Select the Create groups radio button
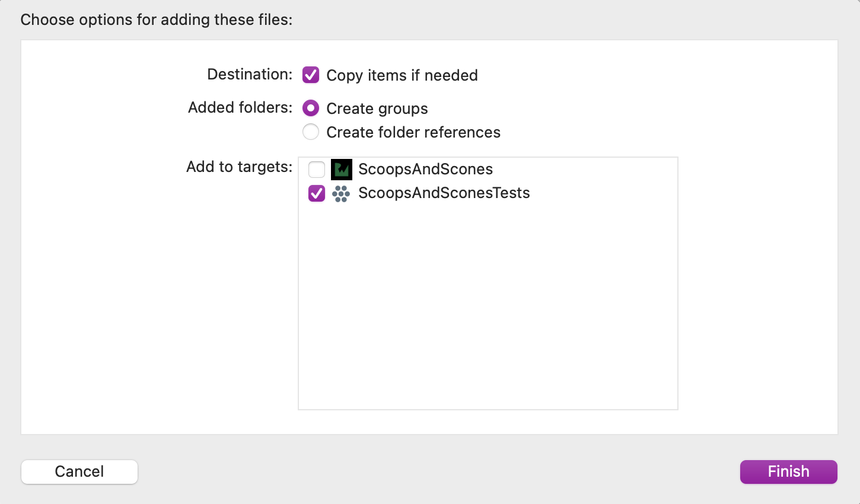The height and width of the screenshot is (504, 860). [310, 108]
